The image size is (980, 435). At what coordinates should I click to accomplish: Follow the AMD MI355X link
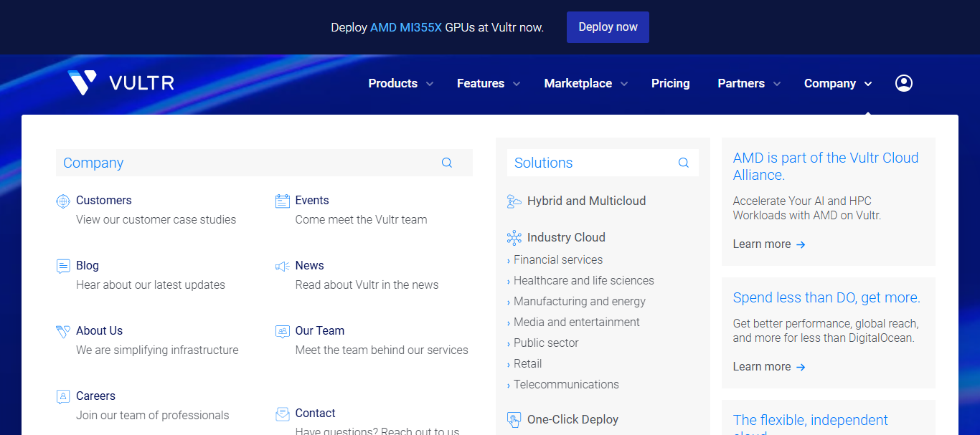pyautogui.click(x=406, y=27)
